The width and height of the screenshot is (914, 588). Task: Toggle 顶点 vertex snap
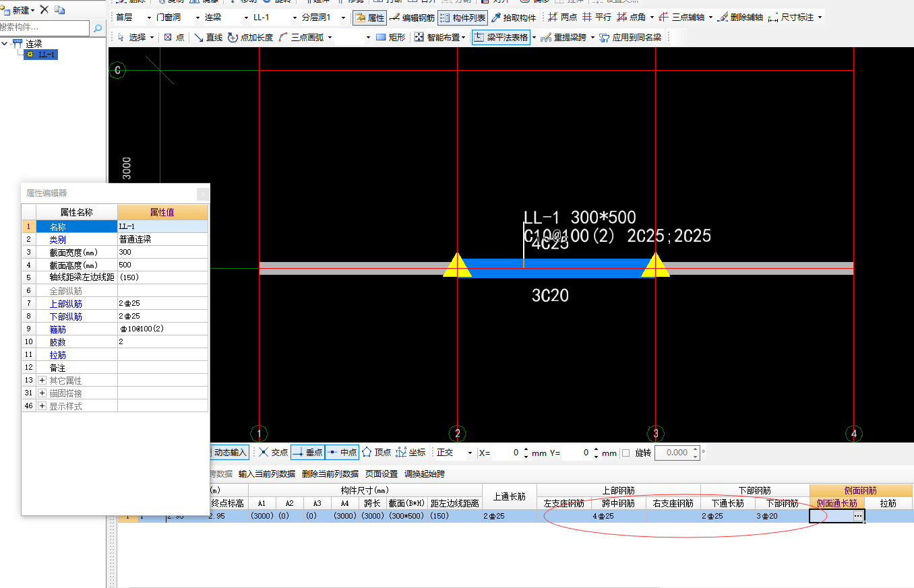(x=376, y=453)
